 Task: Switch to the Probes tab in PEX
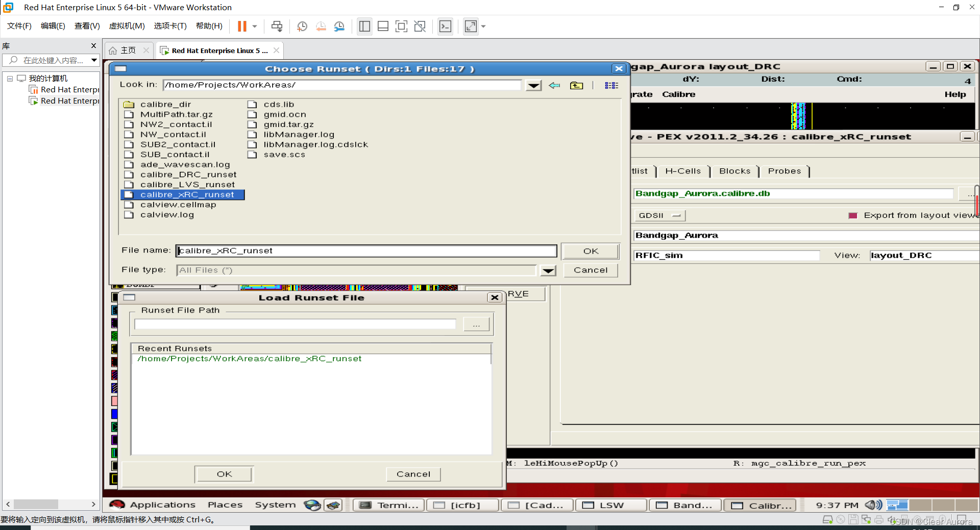(x=785, y=171)
